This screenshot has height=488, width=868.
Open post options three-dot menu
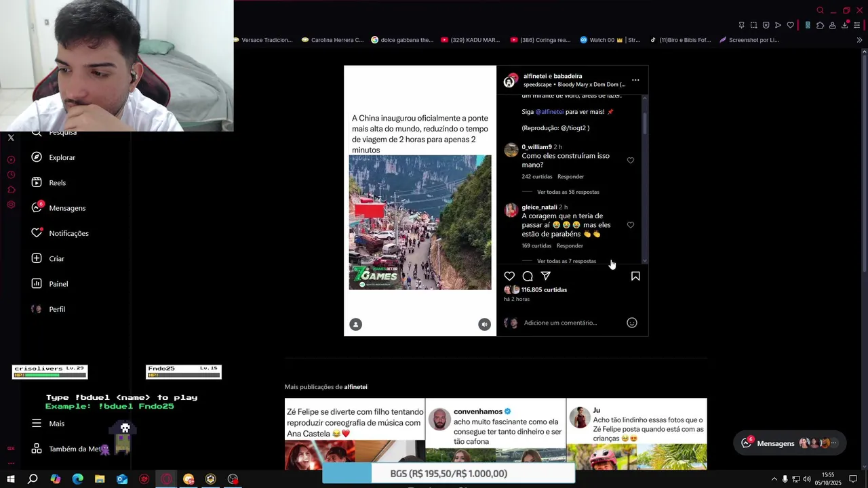[x=635, y=80]
